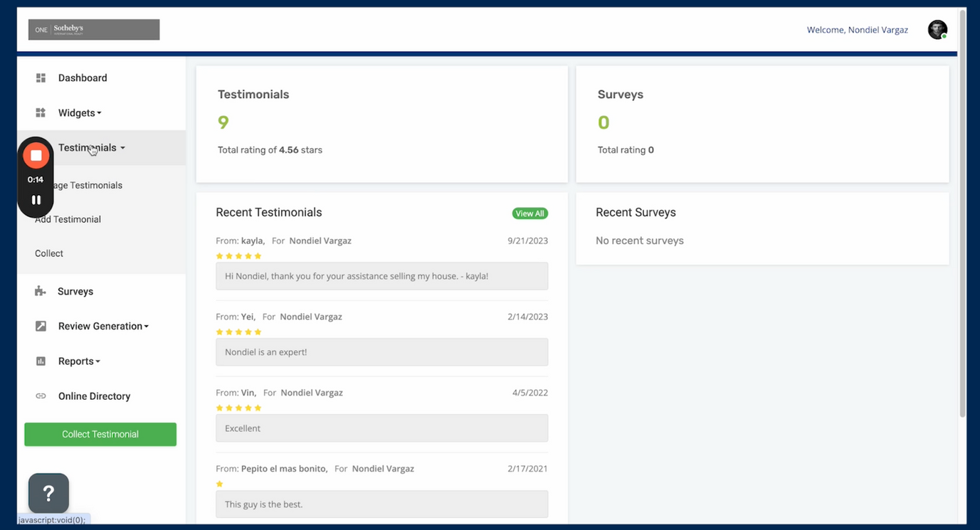Click the Dashboard grid icon
The width and height of the screenshot is (980, 530).
[x=41, y=78]
